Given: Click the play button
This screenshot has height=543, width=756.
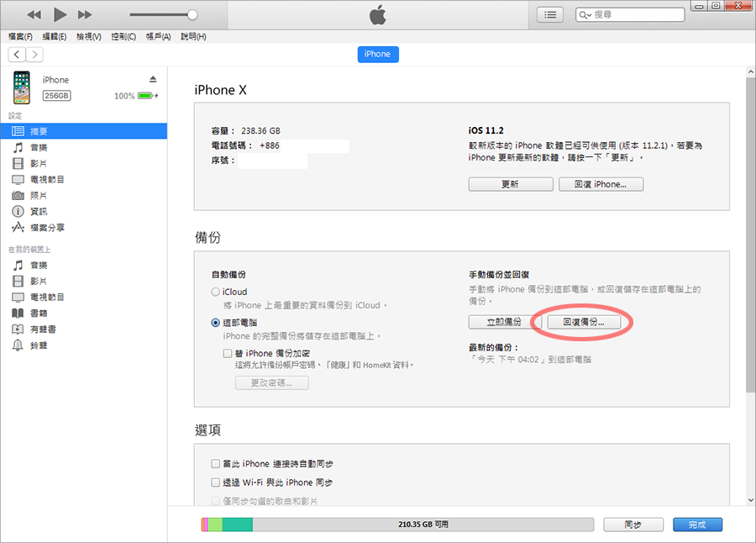Looking at the screenshot, I should coord(60,15).
